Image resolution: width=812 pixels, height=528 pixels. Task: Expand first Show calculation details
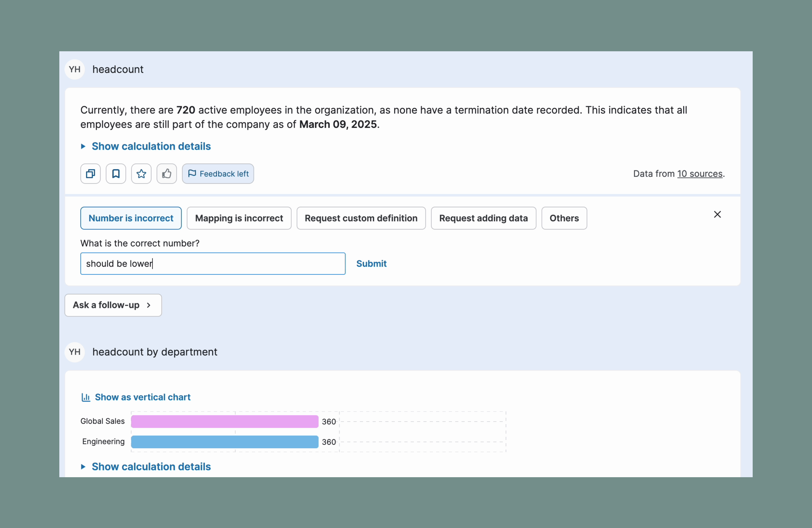tap(151, 146)
